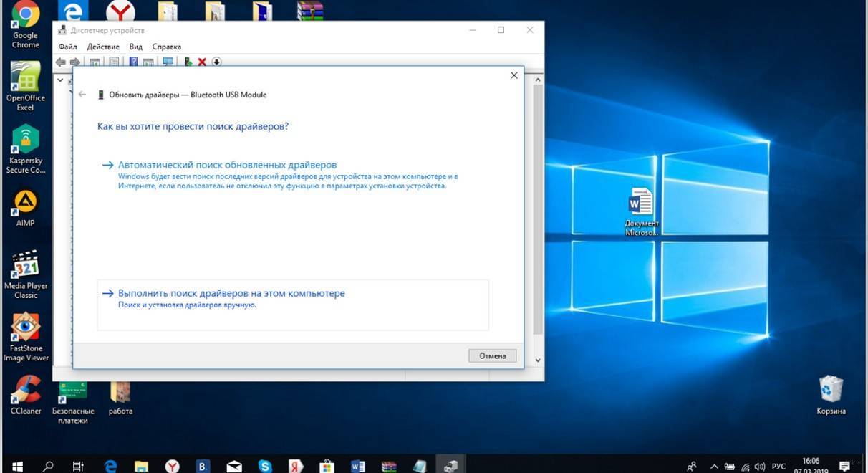
Task: Switch the РУС input language indicator
Action: point(778,466)
